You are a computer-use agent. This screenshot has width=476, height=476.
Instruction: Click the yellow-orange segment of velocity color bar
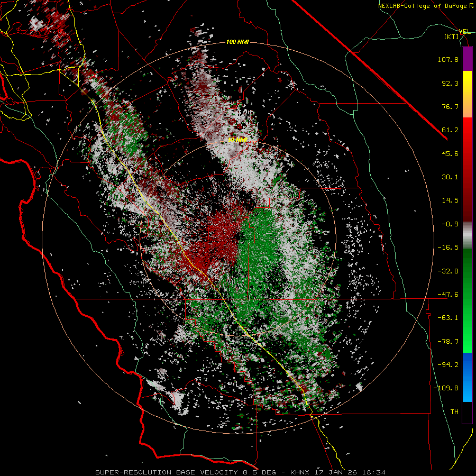[x=467, y=94]
